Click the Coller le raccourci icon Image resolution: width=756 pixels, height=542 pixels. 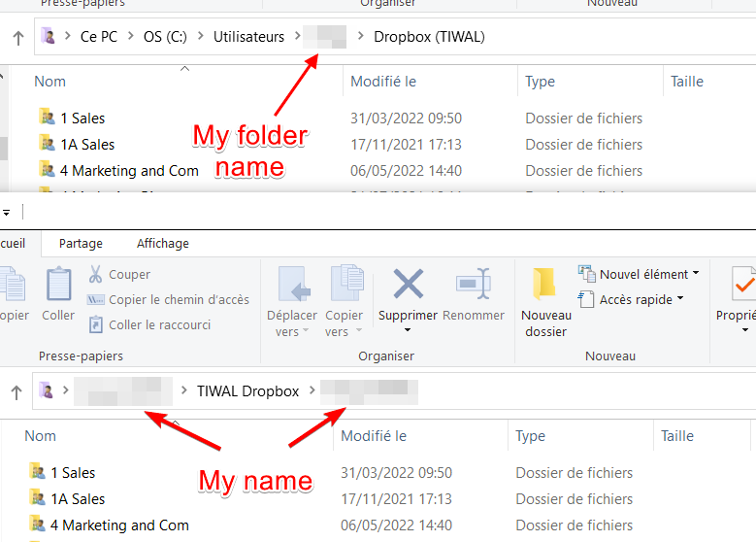(x=96, y=324)
